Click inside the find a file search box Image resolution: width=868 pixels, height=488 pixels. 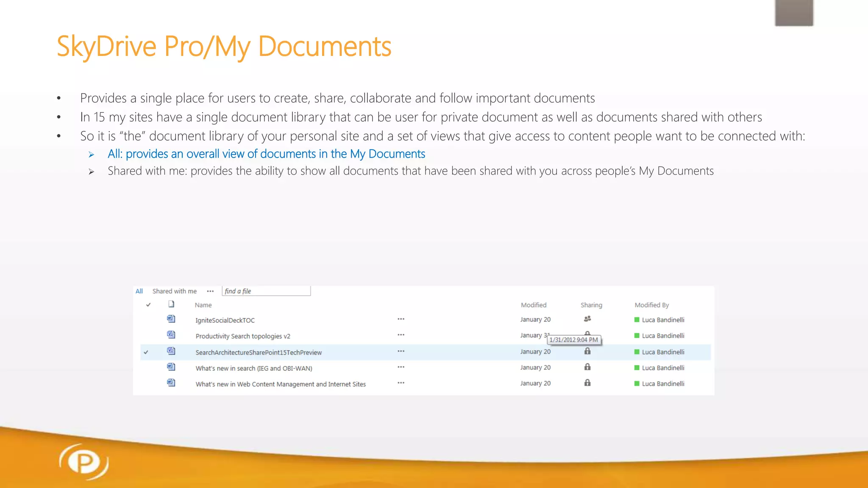[x=266, y=291]
